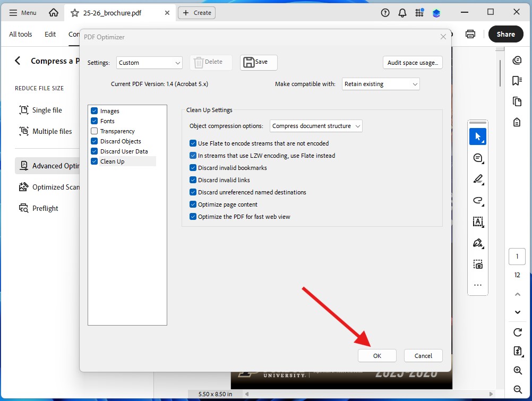Switch to the Edit tab

pyautogui.click(x=50, y=33)
